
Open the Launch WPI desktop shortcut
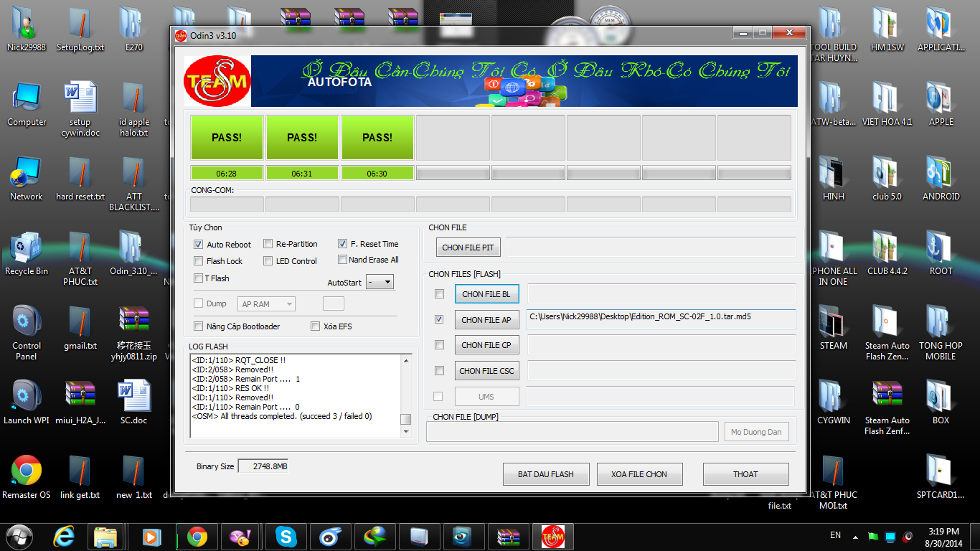(x=27, y=402)
